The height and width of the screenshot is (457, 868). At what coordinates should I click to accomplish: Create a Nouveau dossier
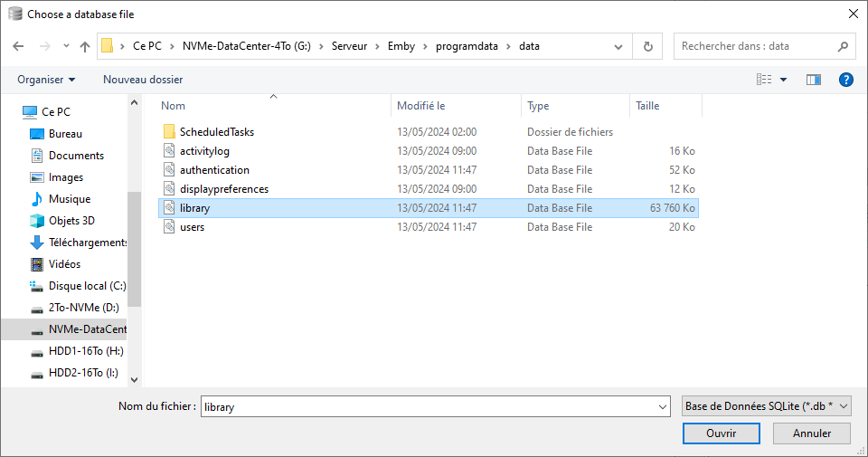tap(143, 80)
